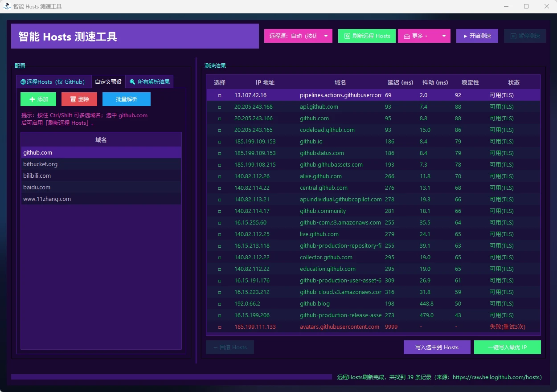Sort by the 抖动 (ms) column header
The image size is (557, 392).
435,82
